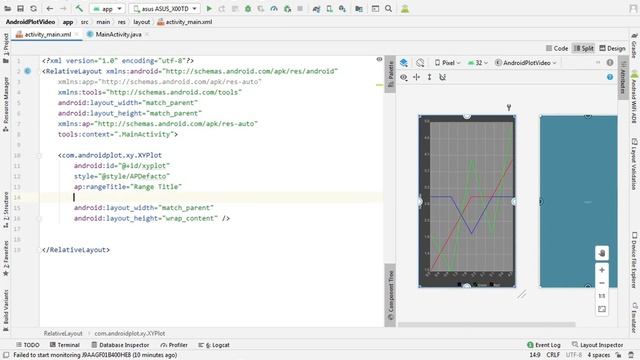Switch editor to Design view
The image size is (640, 360).
[612, 48]
